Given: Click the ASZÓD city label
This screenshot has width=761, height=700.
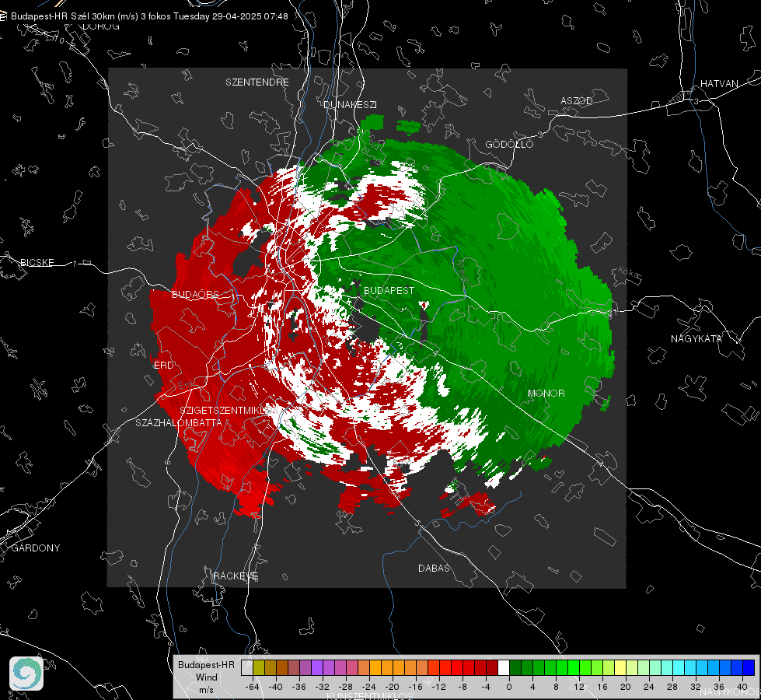Looking at the screenshot, I should point(577,100).
